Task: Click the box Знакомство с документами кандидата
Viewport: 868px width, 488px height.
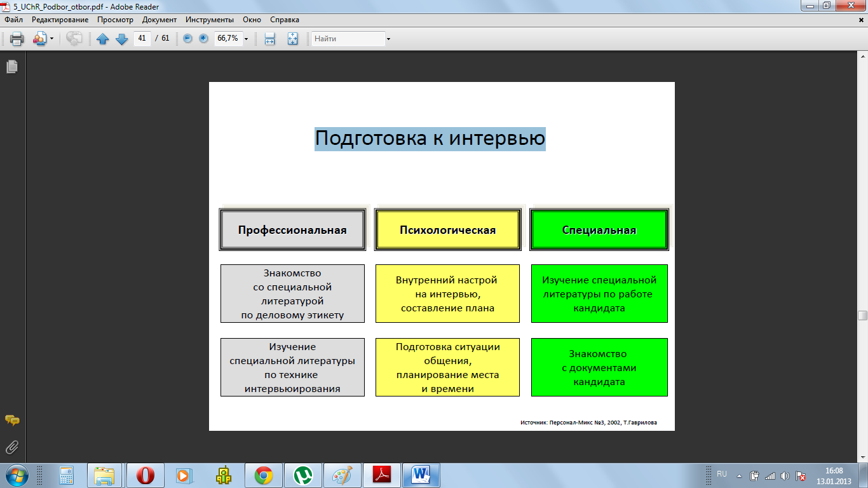Action: point(599,367)
